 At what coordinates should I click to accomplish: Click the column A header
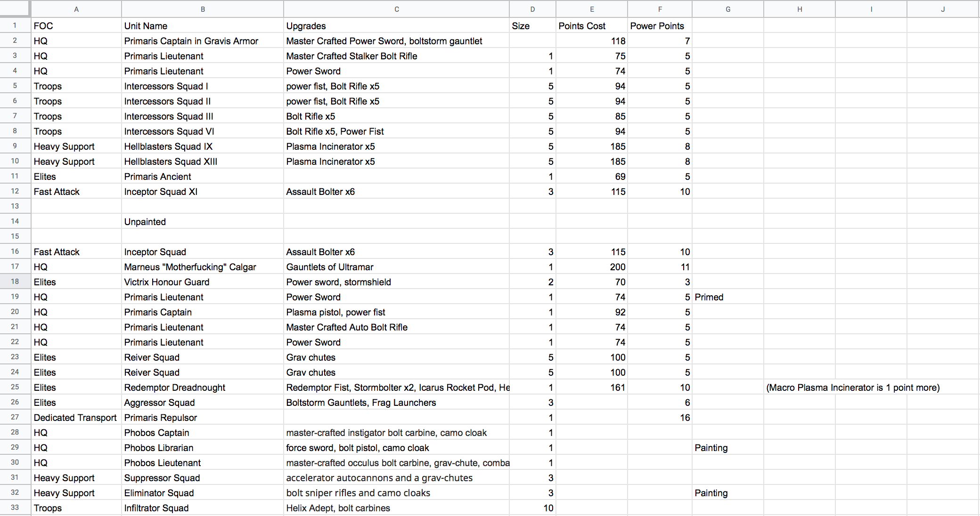(x=76, y=9)
